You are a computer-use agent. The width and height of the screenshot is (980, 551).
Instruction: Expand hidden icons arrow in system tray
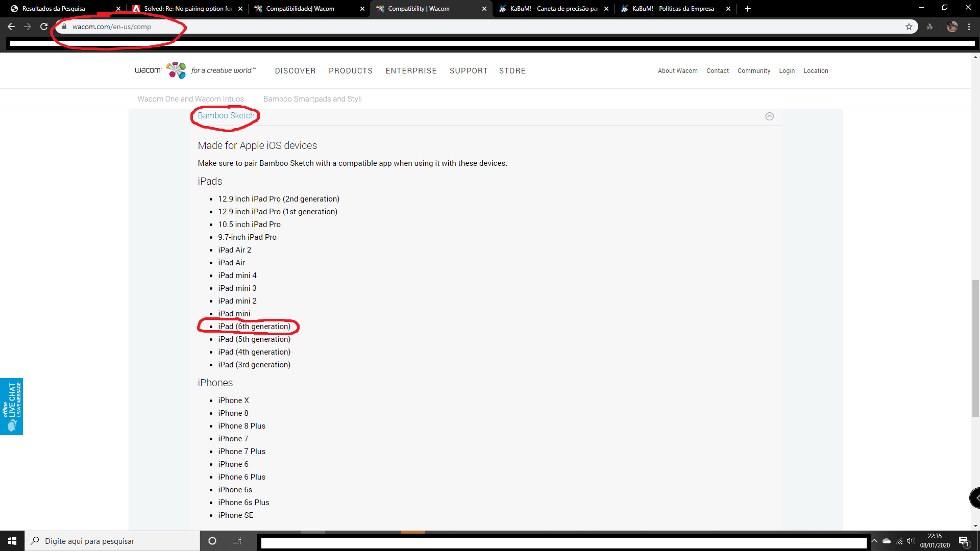875,541
